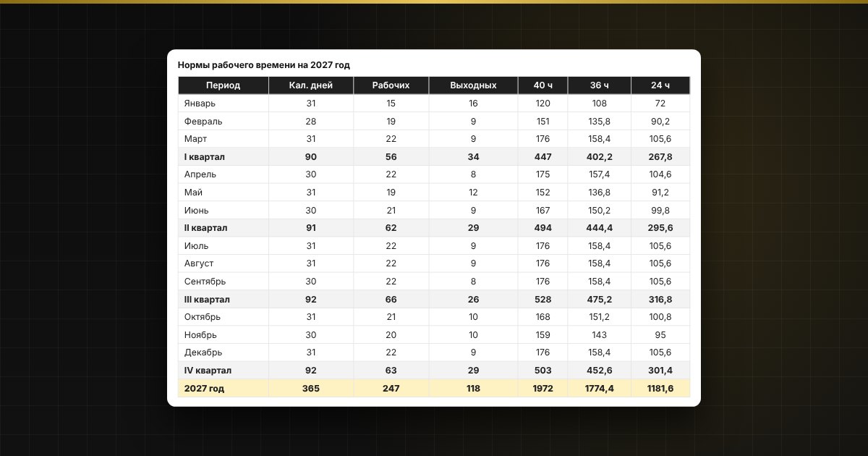
Task: Select the 'Сентябрь' row label
Action: 205,282
